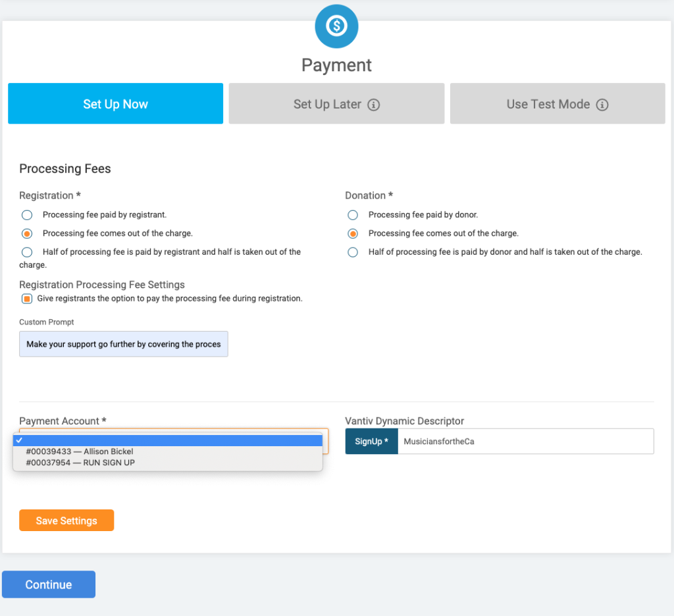Switch to Set Up Later tab
The height and width of the screenshot is (616, 674).
click(336, 103)
